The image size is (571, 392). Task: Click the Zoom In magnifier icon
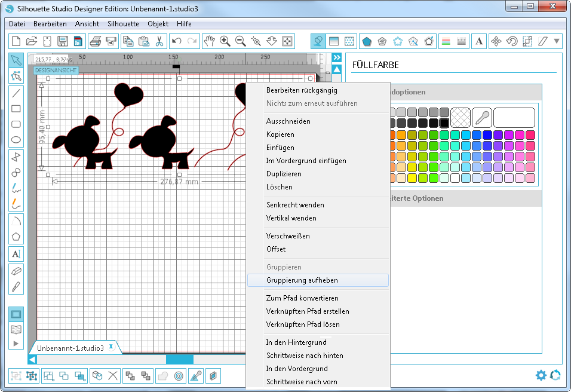[x=225, y=41]
